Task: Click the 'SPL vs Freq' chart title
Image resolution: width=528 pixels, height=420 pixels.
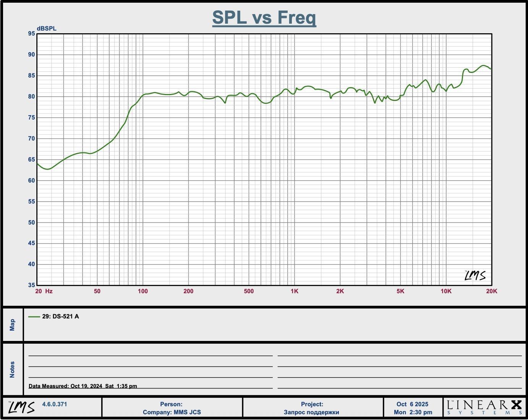Action: pyautogui.click(x=264, y=18)
